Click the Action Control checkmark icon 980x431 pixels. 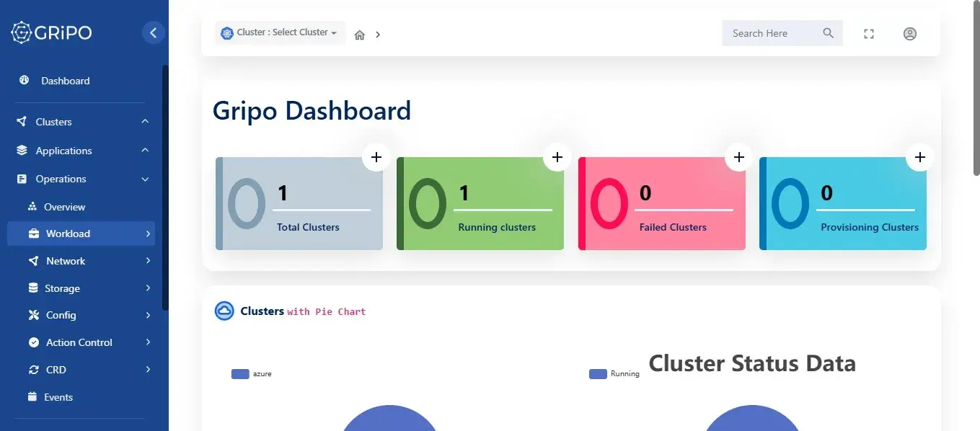pyautogui.click(x=33, y=342)
